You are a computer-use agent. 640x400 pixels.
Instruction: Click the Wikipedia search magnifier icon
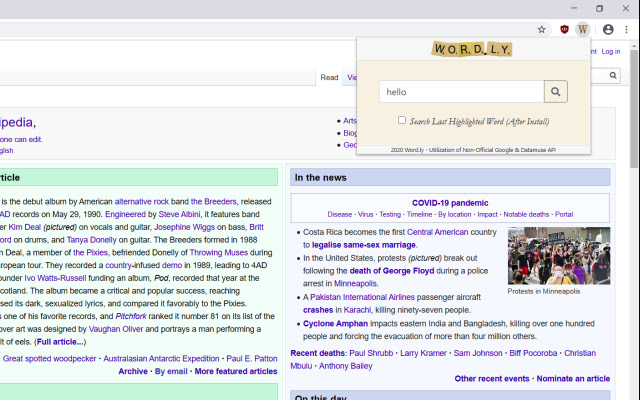pyautogui.click(x=613, y=75)
